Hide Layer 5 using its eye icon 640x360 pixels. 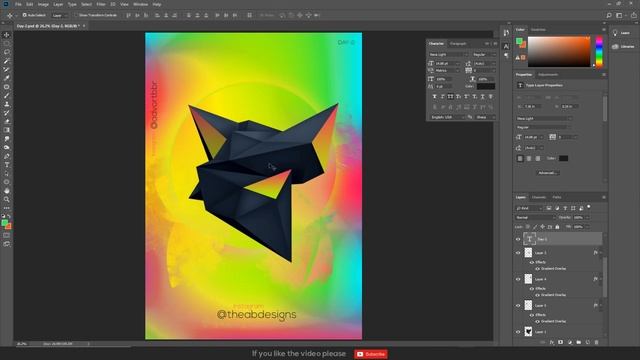point(518,305)
